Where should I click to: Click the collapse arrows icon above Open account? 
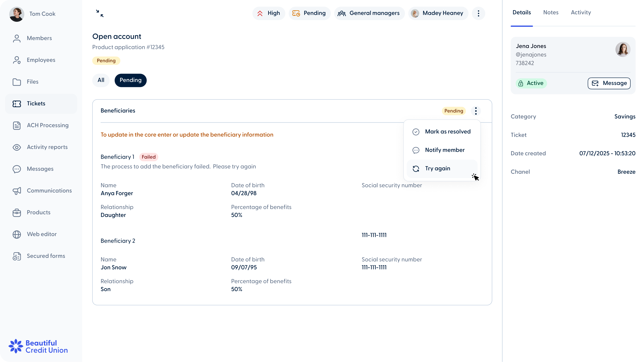(99, 13)
